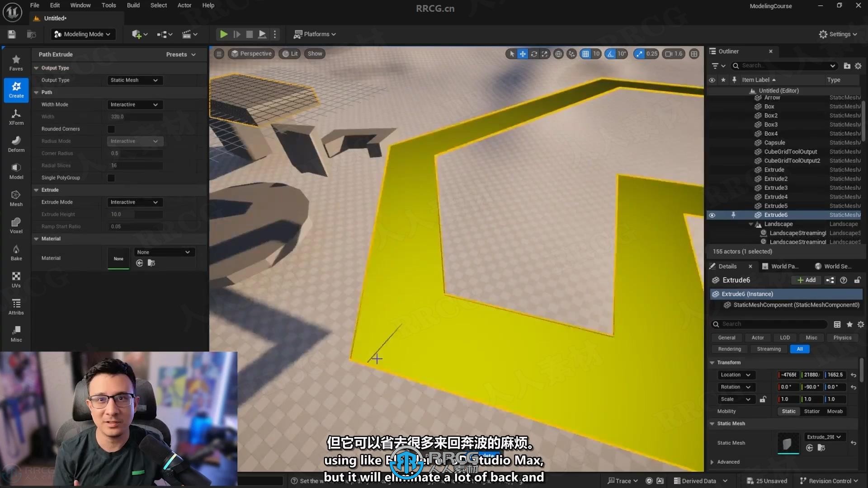Open the Model tool category

[16, 171]
